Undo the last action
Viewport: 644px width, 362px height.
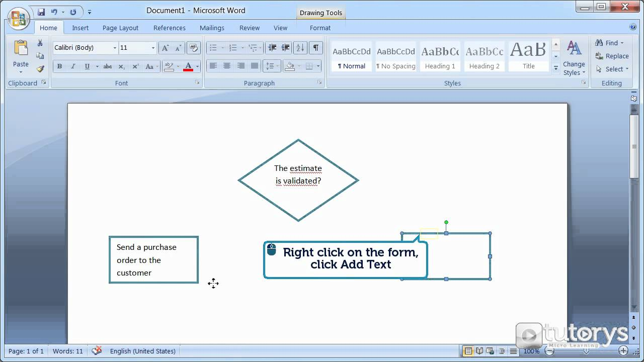click(54, 12)
